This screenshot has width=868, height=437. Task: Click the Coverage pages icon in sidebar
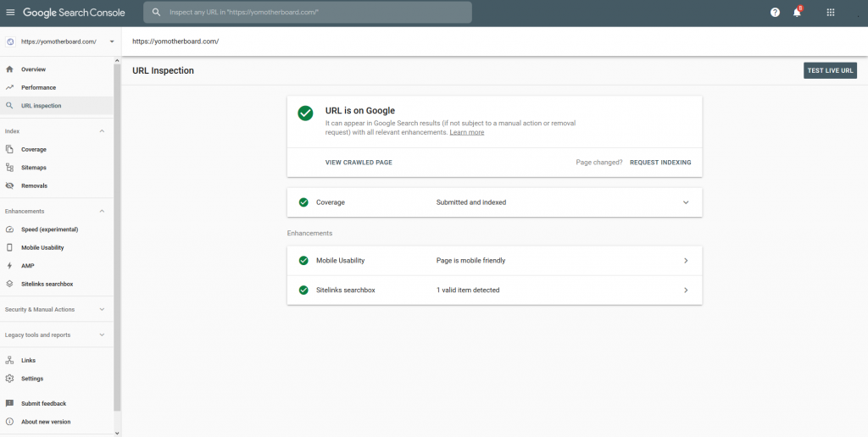(x=9, y=149)
